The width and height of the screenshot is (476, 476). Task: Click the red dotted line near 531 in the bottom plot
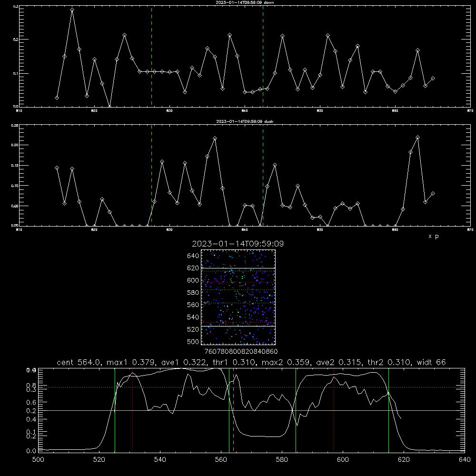pyautogui.click(x=133, y=410)
